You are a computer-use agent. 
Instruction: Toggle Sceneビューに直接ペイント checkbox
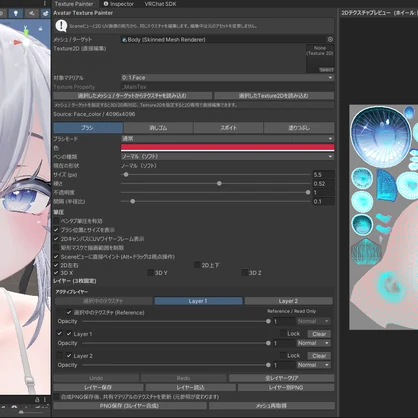(x=56, y=257)
